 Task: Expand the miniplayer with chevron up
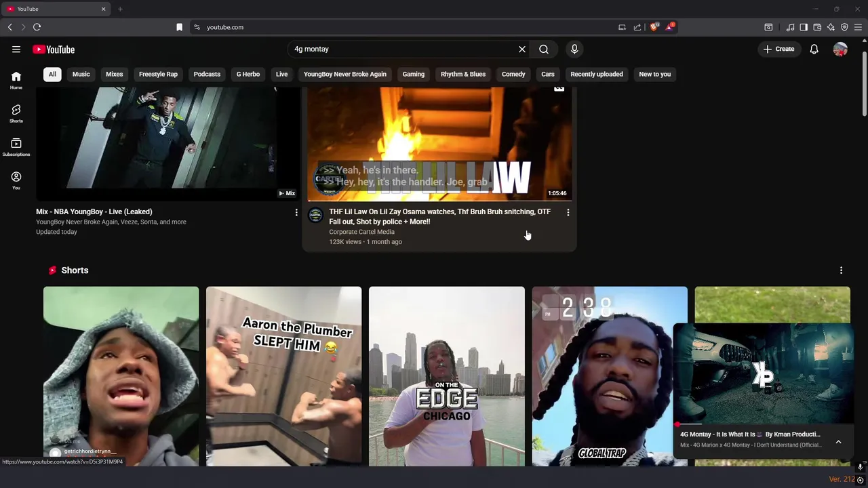pos(839,442)
